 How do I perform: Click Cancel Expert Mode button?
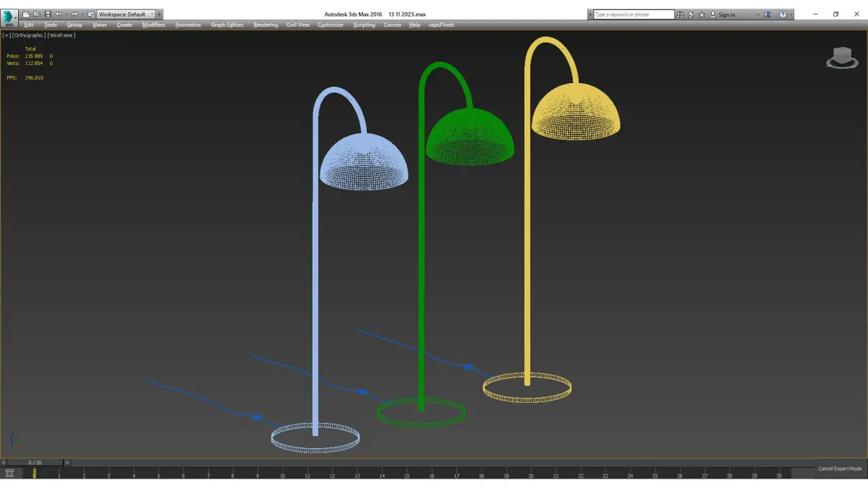pos(840,468)
